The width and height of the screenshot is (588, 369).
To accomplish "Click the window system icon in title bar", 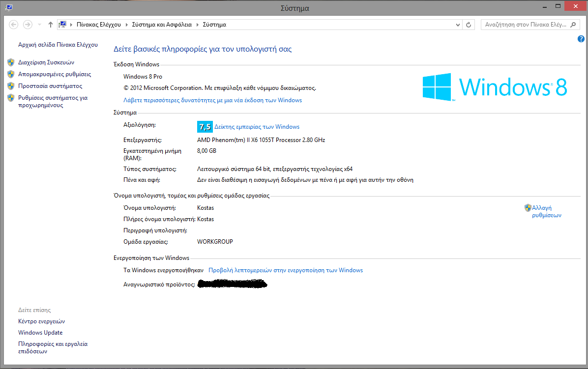I will click(9, 7).
